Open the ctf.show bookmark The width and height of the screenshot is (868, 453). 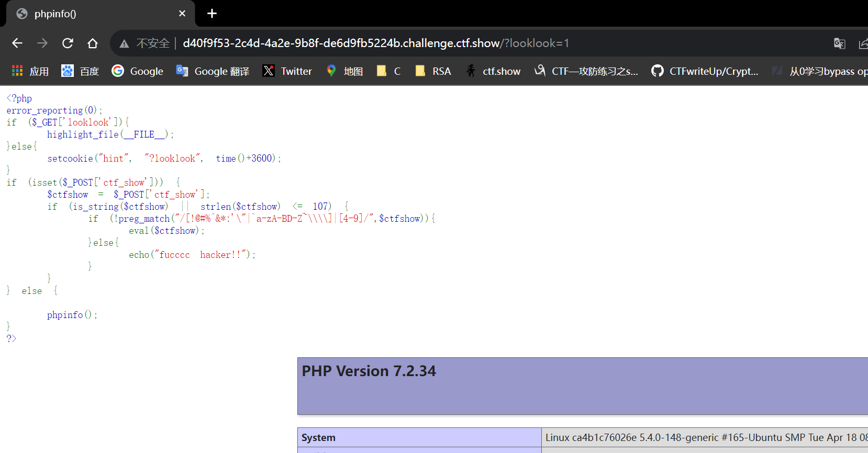pyautogui.click(x=493, y=71)
